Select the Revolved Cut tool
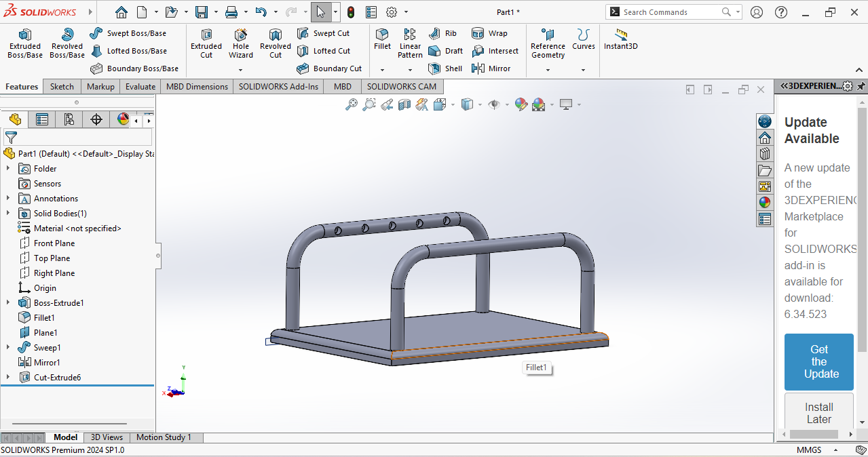Image resolution: width=868 pixels, height=457 pixels. click(276, 43)
